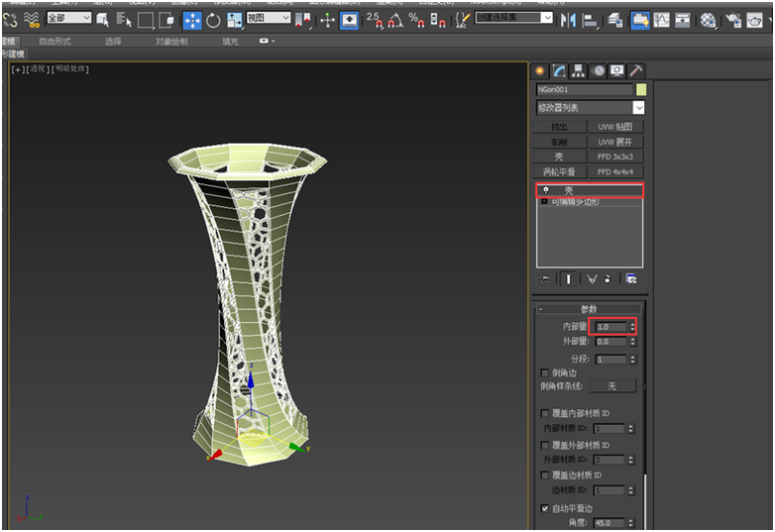Image resolution: width=775 pixels, height=532 pixels.
Task: Switch to the Hierarchy panel tab
Action: tap(578, 71)
